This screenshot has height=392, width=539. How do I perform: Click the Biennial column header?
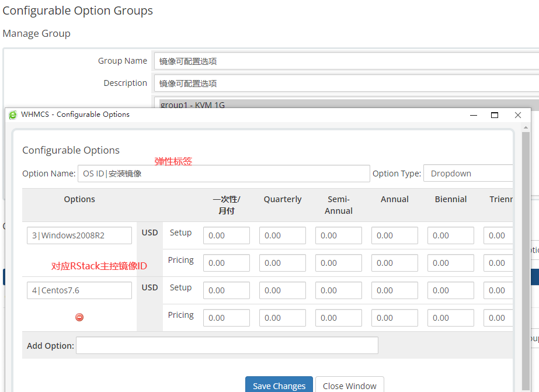(451, 199)
